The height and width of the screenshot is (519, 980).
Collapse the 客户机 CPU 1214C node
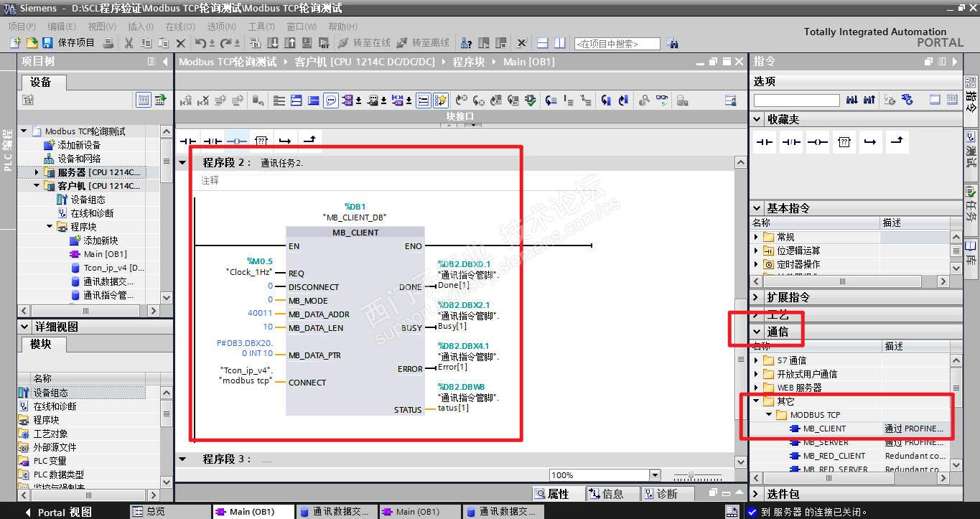click(37, 186)
